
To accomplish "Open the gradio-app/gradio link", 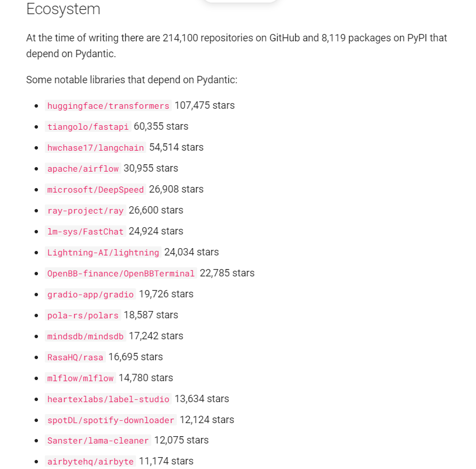I will point(90,295).
